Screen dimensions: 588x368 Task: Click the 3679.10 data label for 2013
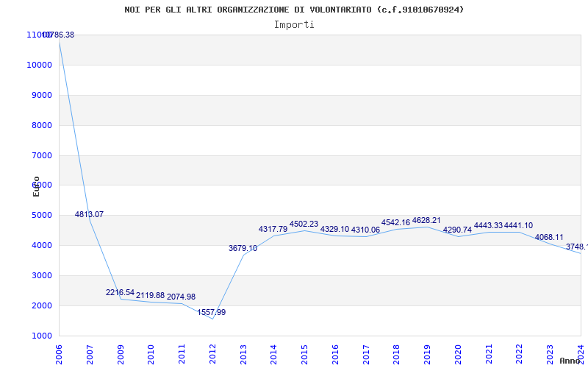[243, 248]
